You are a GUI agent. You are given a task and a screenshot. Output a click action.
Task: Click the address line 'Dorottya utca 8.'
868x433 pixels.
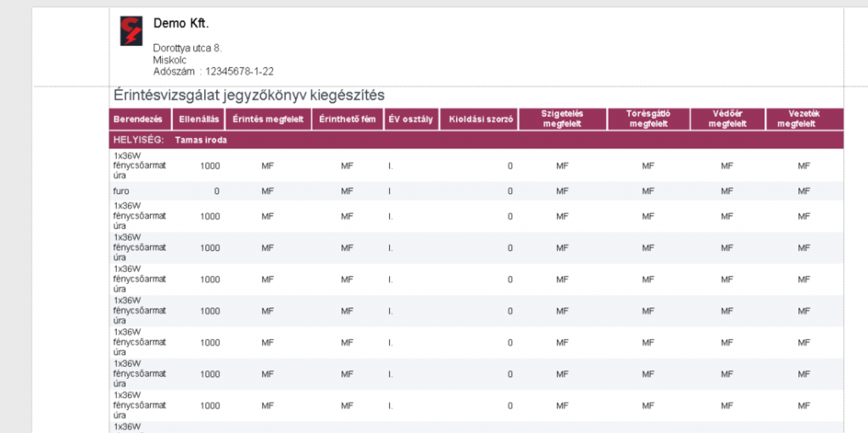click(x=187, y=48)
